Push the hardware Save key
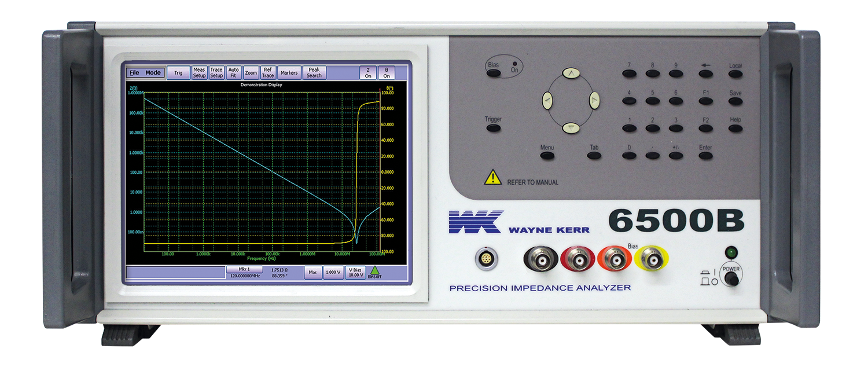The width and height of the screenshot is (868, 385). coord(735,101)
